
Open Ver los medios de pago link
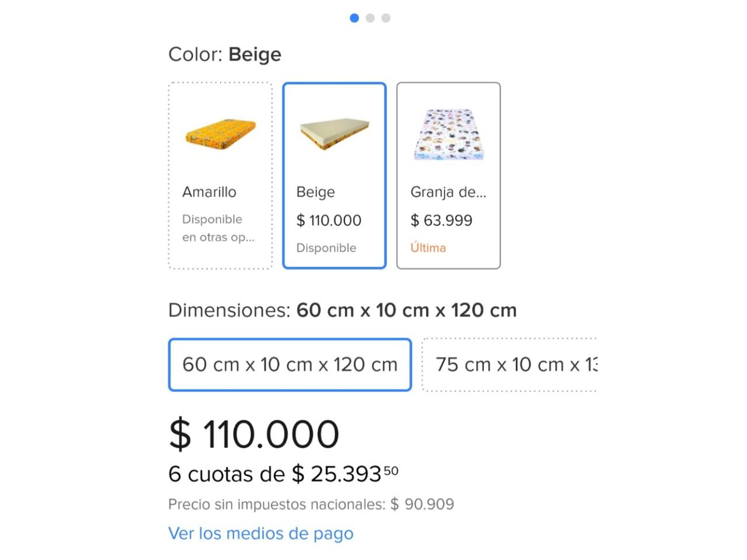[261, 533]
